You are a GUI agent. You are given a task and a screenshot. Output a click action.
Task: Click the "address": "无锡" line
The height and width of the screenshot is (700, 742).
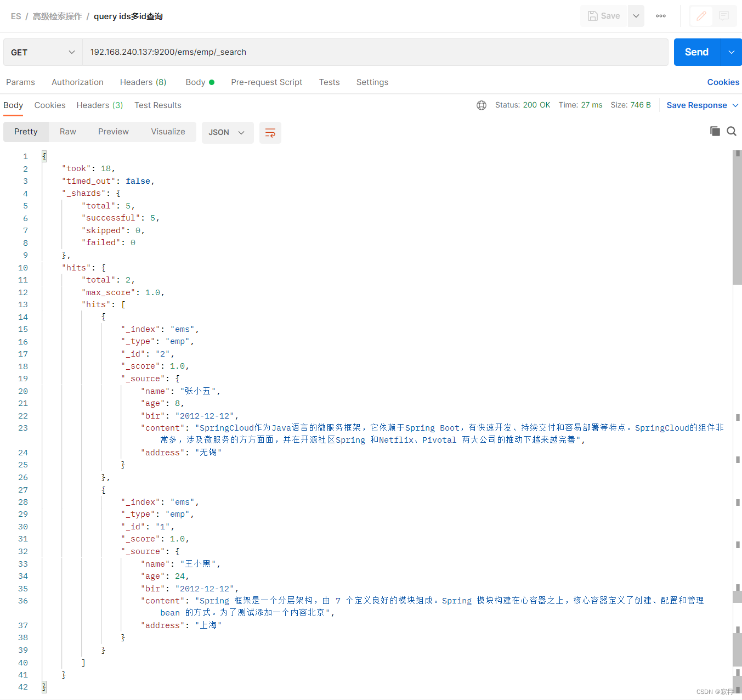tap(181, 453)
